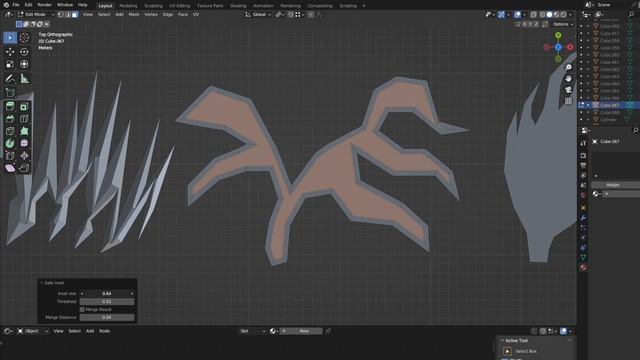
Task: Select the Annotate pencil tool
Action: [10, 78]
